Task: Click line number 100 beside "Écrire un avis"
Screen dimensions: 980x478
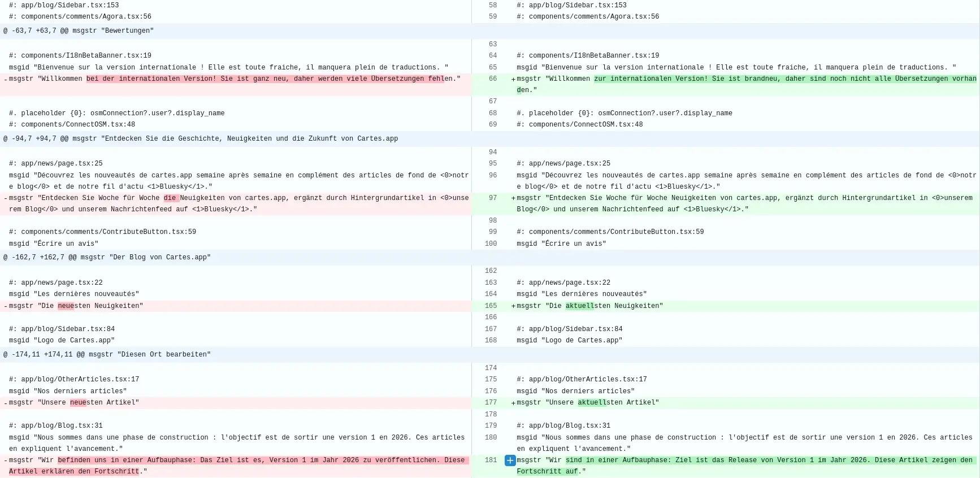Action: point(491,244)
